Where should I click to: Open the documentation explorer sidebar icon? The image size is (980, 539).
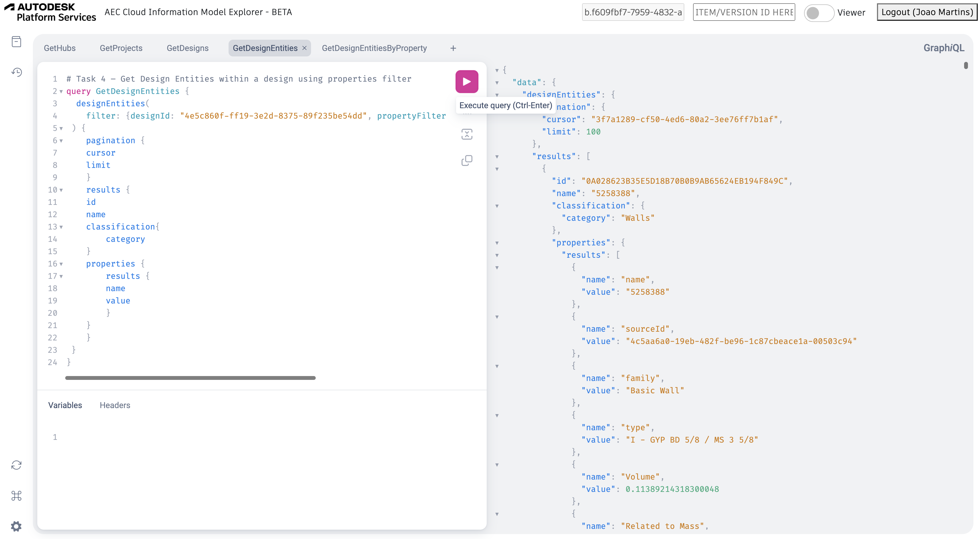coord(16,41)
